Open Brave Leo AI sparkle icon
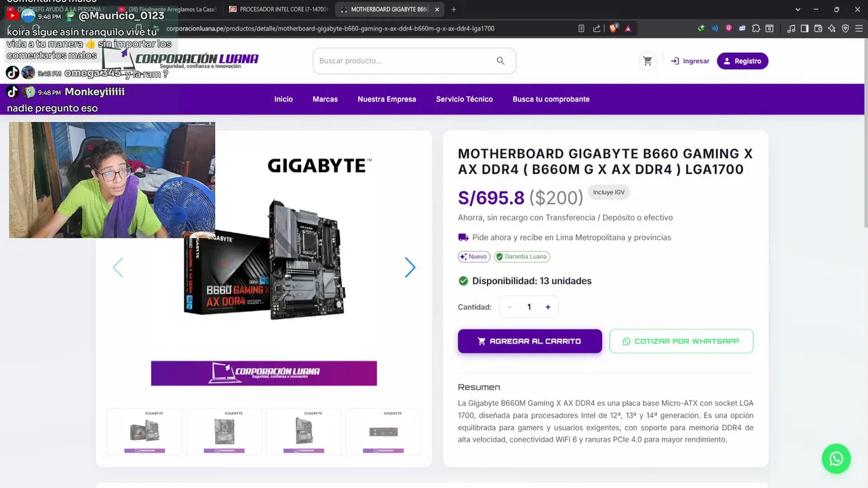This screenshot has width=868, height=488. tap(831, 28)
